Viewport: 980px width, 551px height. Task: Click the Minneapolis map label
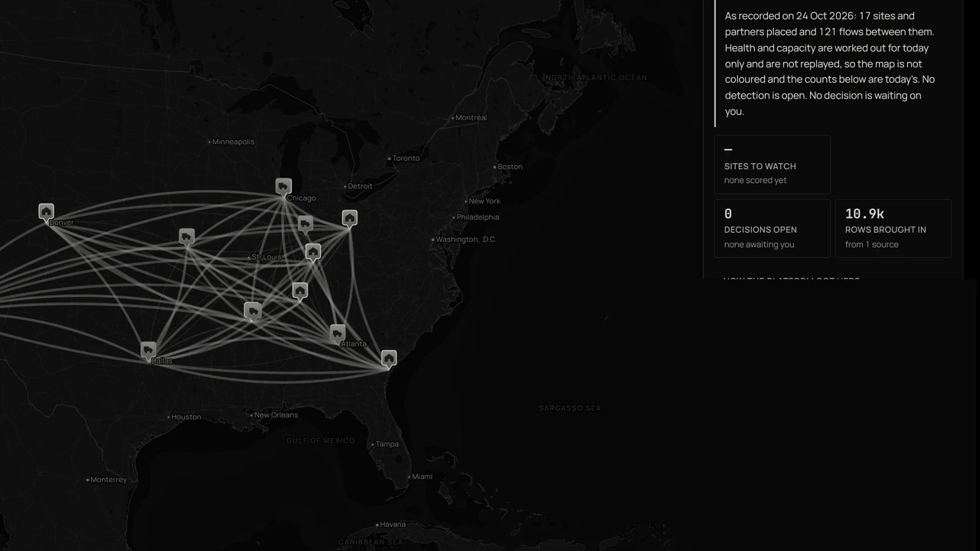[234, 142]
